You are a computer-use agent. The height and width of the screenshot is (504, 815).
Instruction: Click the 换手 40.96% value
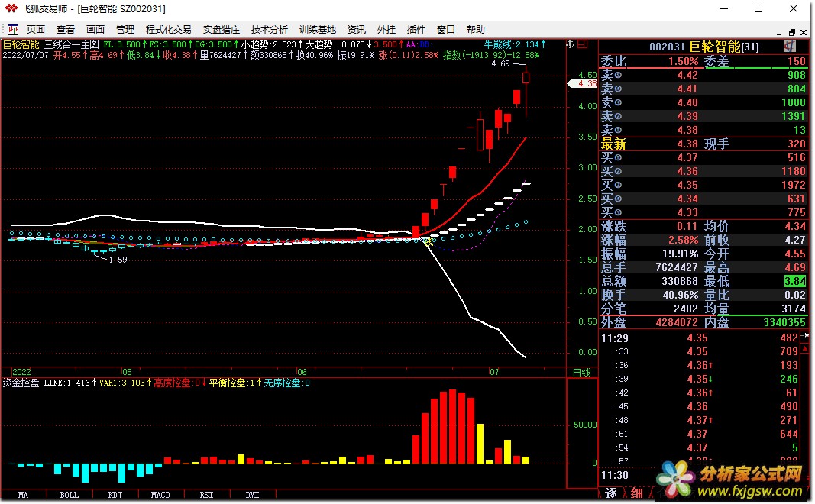pyautogui.click(x=680, y=295)
